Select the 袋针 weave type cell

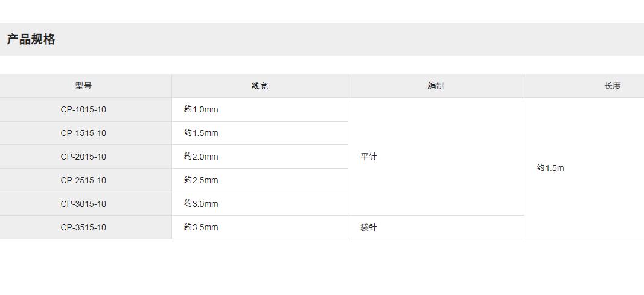point(369,227)
